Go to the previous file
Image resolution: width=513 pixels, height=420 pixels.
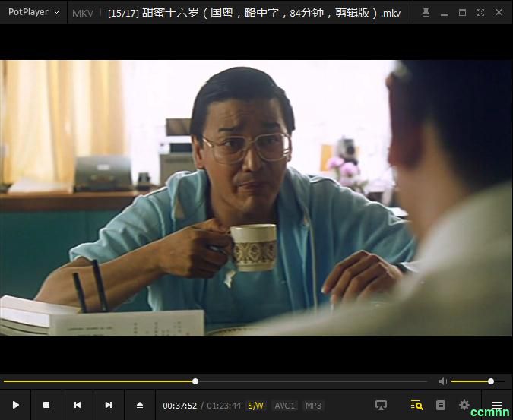tap(78, 405)
